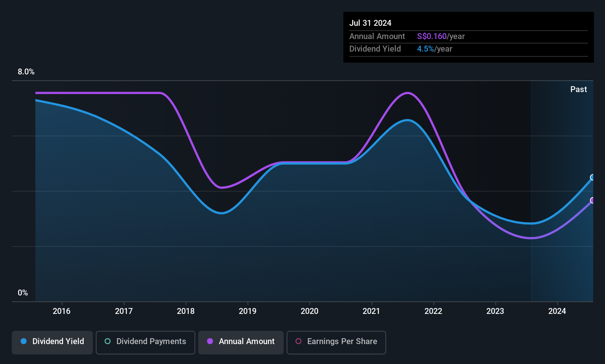The image size is (605, 364).
Task: Click the 8.0% y-axis label
Action: point(26,72)
